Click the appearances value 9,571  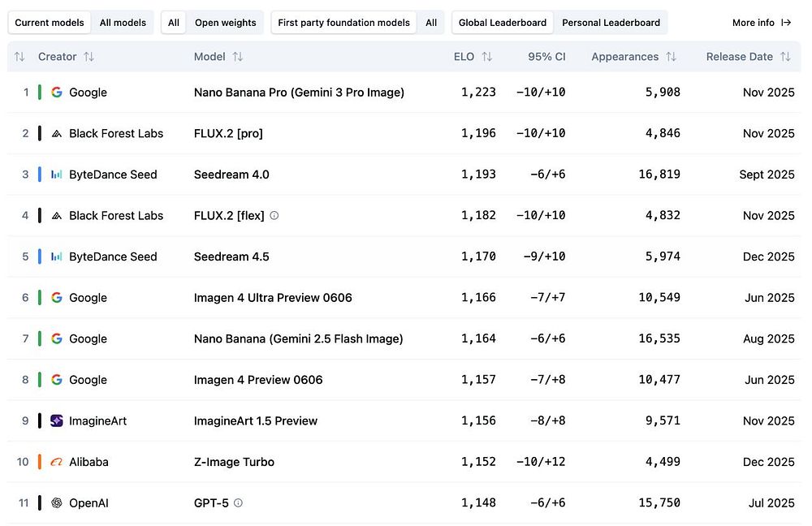click(x=663, y=420)
